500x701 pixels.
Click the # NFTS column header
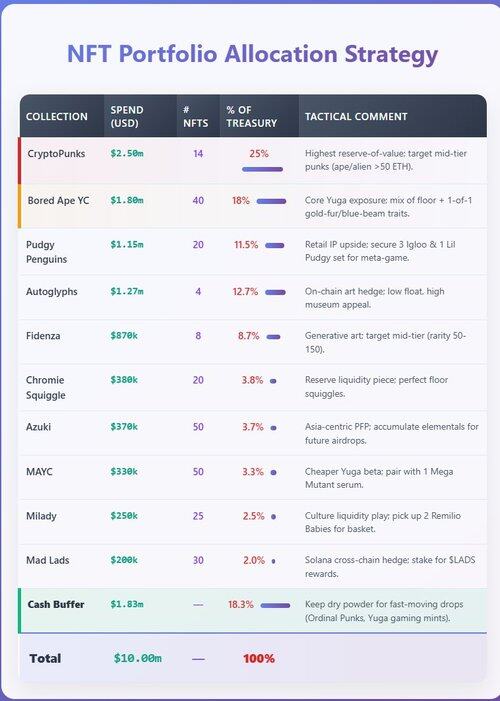click(195, 116)
